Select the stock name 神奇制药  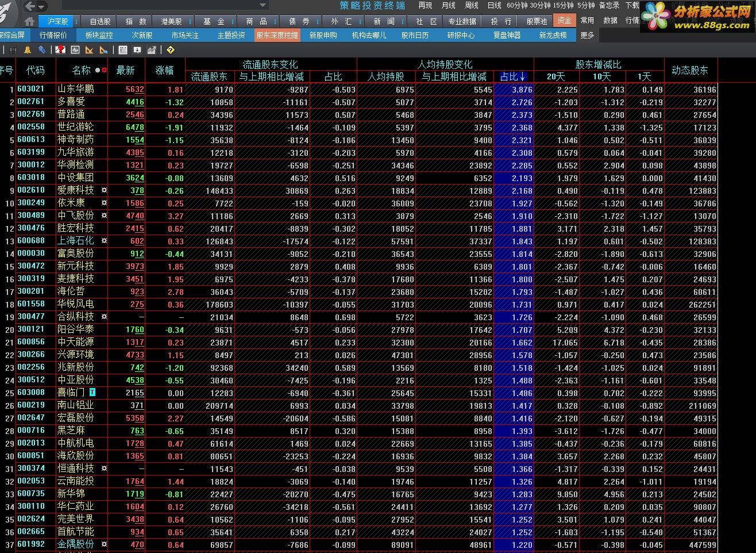coord(75,139)
